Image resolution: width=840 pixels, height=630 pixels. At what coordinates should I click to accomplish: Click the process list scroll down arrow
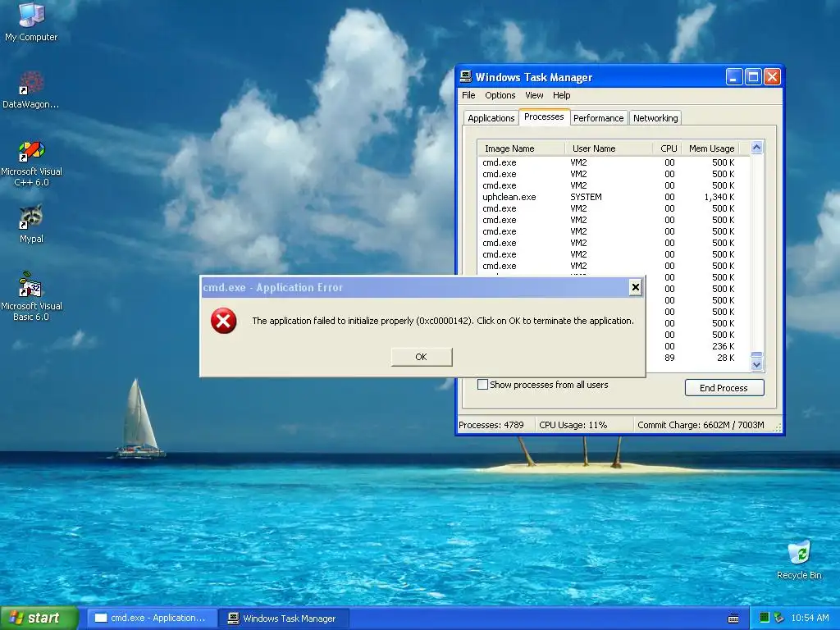click(756, 365)
